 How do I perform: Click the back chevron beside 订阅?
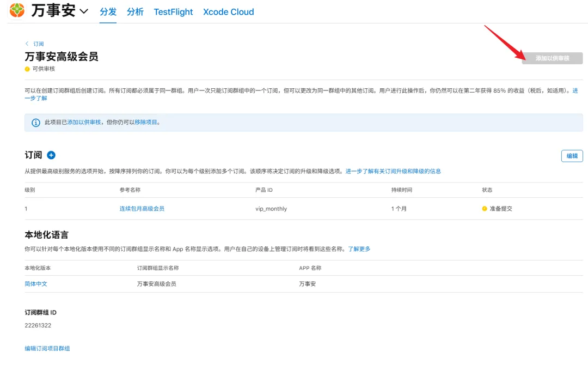(27, 44)
